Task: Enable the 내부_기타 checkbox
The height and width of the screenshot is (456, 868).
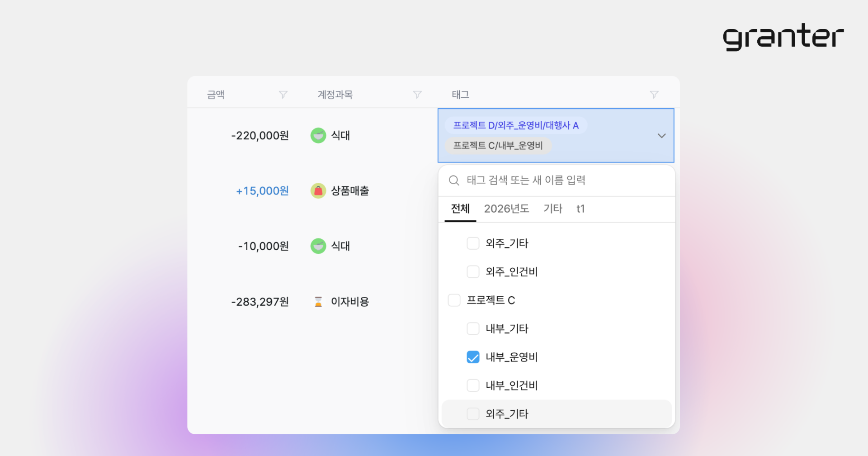Action: [x=473, y=328]
